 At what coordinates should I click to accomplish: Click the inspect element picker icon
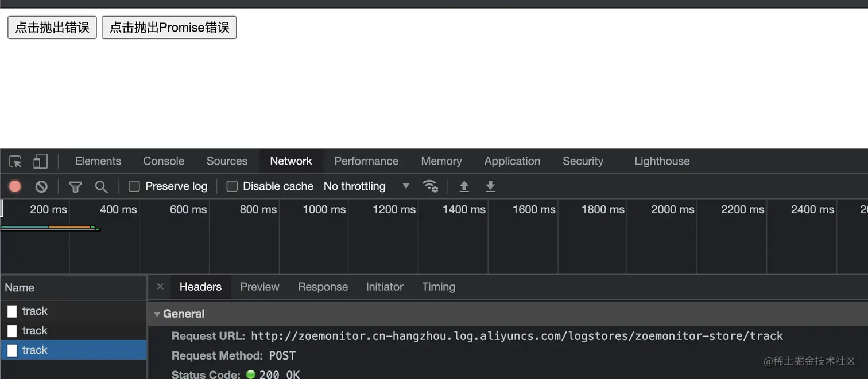tap(15, 161)
